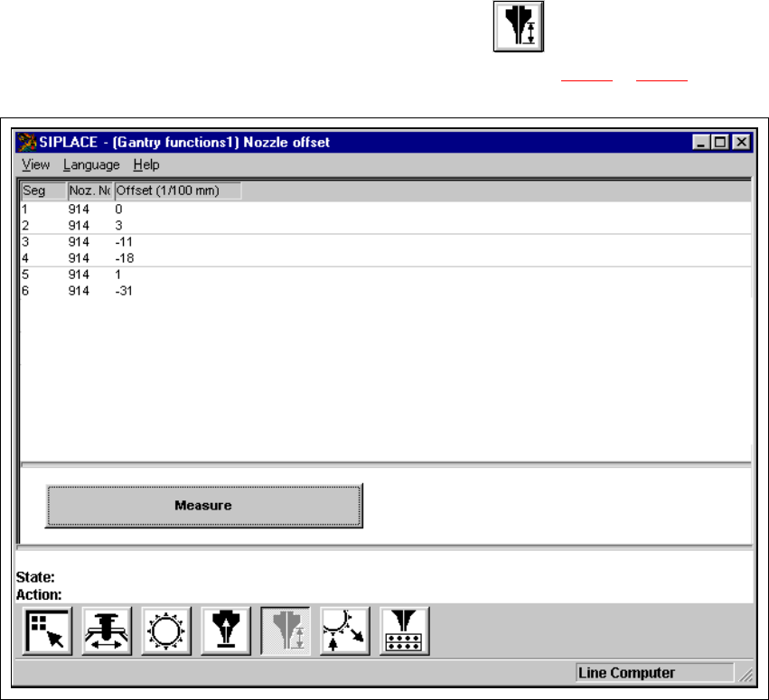This screenshot has height=700, width=769.
Task: Select segment 5 row with offset 1
Action: [x=386, y=275]
